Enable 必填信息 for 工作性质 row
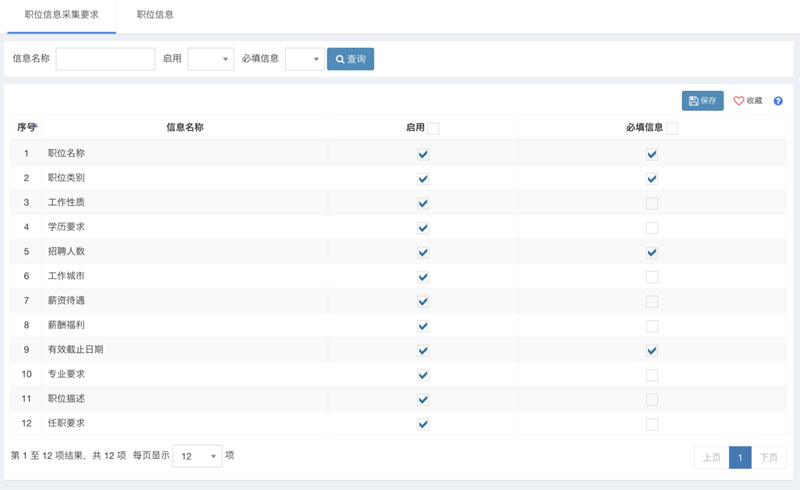This screenshot has width=800, height=490. [652, 203]
